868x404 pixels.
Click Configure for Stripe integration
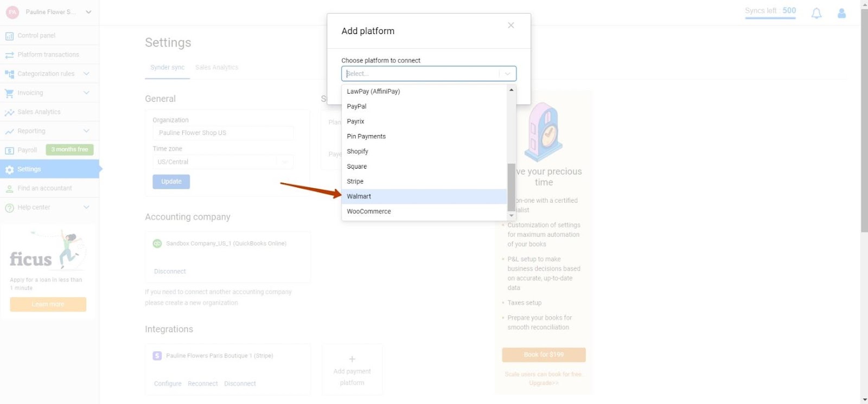pos(168,384)
